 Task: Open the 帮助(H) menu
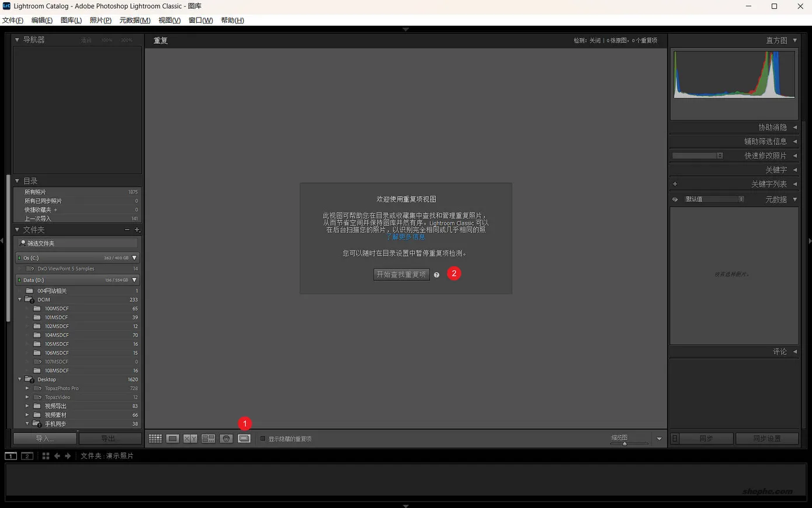233,20
